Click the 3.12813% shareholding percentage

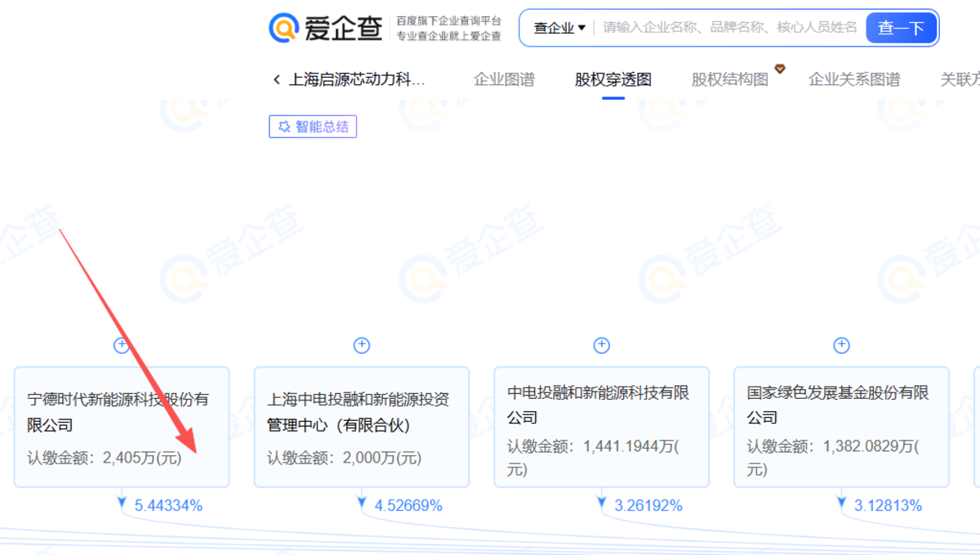pyautogui.click(x=889, y=506)
